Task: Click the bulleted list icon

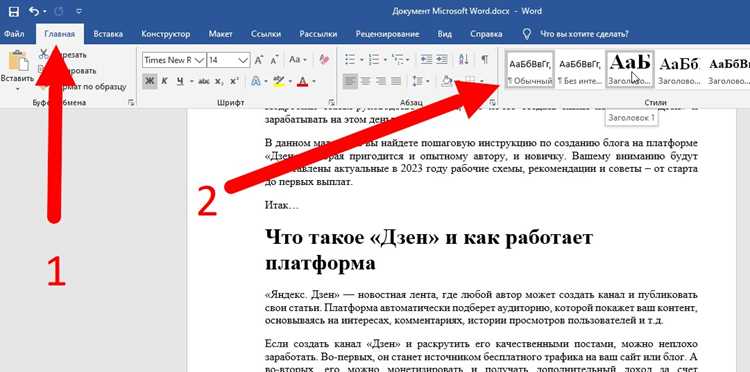Action: click(351, 60)
